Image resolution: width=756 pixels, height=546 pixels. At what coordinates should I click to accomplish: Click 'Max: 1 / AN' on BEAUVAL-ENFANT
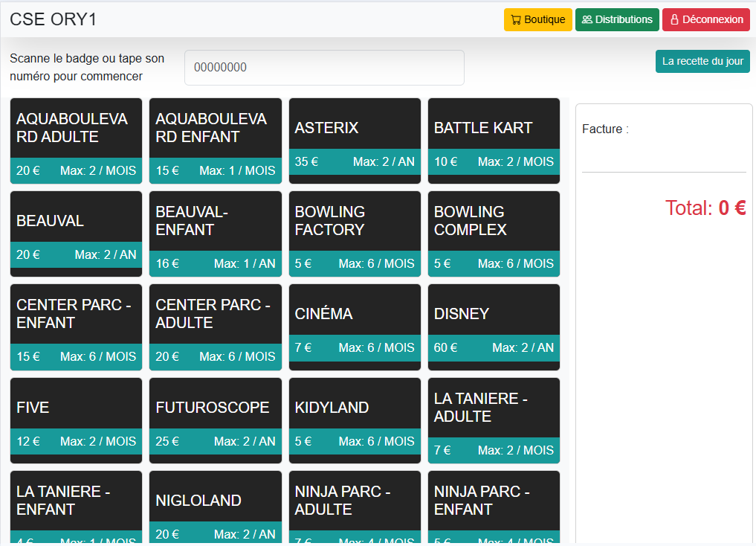click(x=245, y=264)
